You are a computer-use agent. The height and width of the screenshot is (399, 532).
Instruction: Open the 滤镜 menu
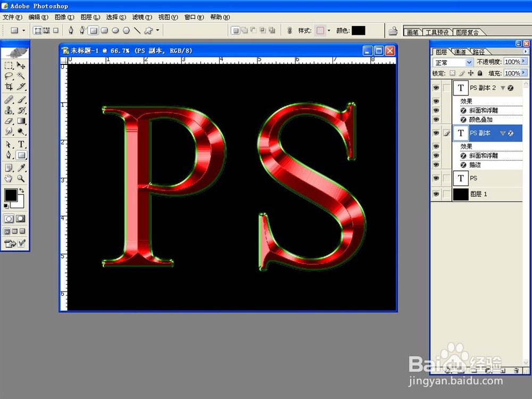point(142,16)
